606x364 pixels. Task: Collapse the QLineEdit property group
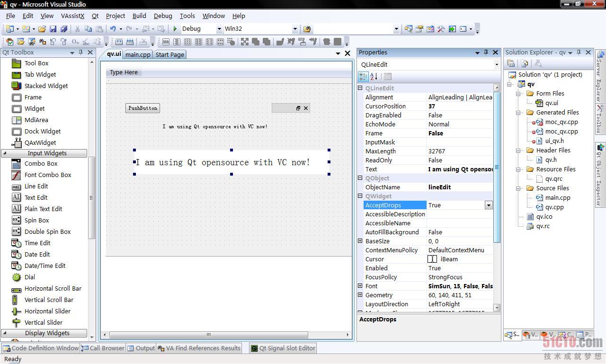(x=360, y=88)
